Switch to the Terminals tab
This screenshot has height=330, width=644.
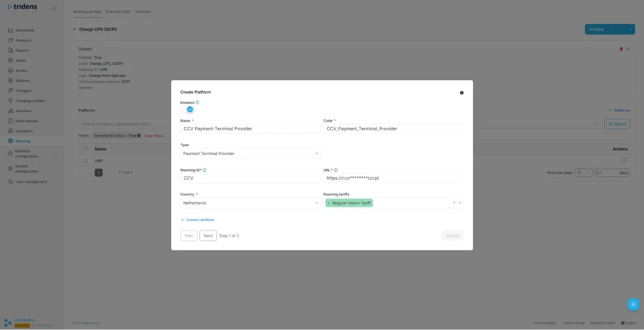[143, 12]
